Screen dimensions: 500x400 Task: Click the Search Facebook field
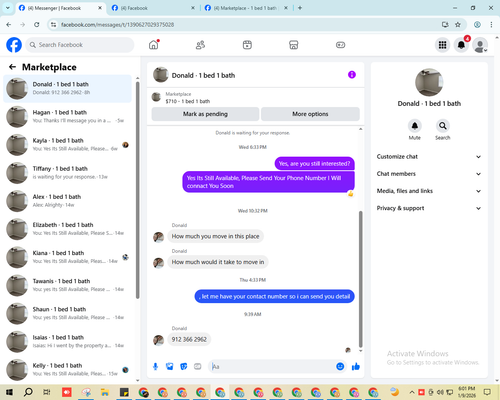pos(80,45)
